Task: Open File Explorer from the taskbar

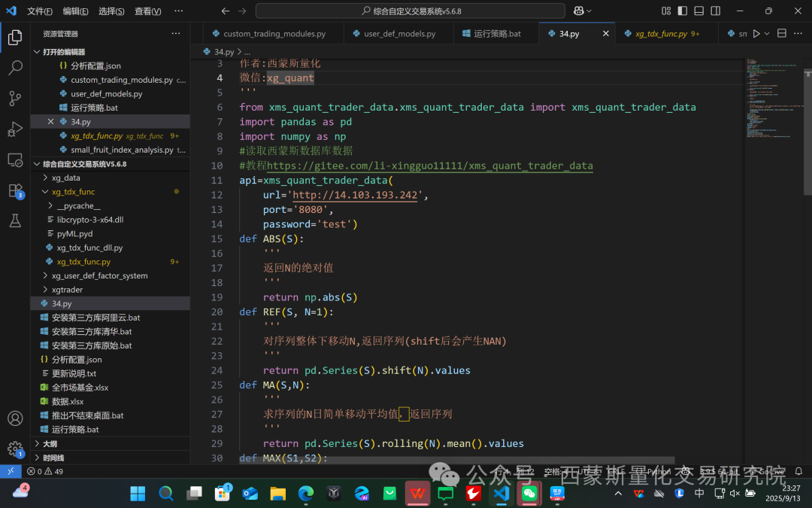Action: (x=278, y=494)
